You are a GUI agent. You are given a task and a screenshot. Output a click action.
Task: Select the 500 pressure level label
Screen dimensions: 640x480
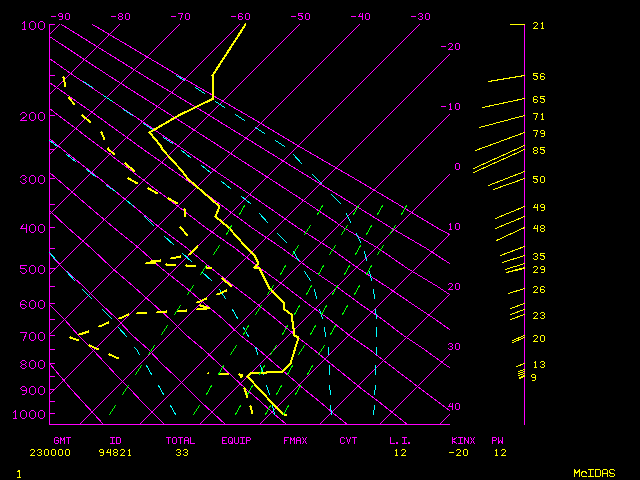tap(34, 269)
